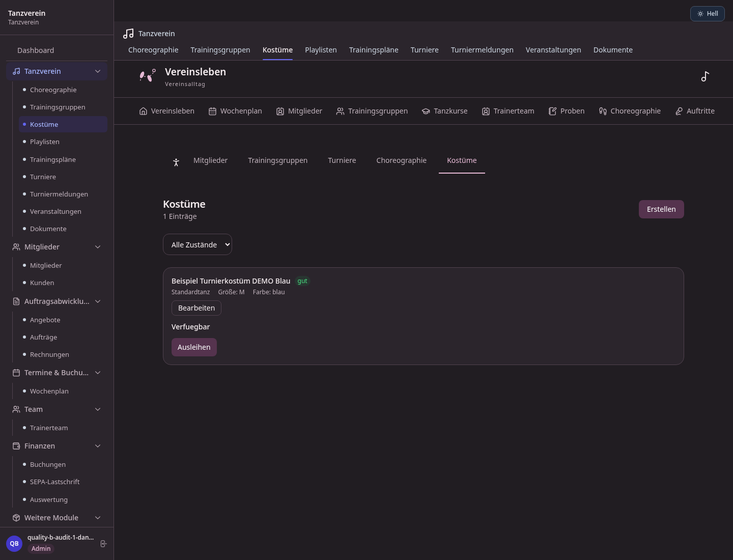
Task: Click Bearbeiten on the Turnierkostüm card
Action: coord(196,308)
